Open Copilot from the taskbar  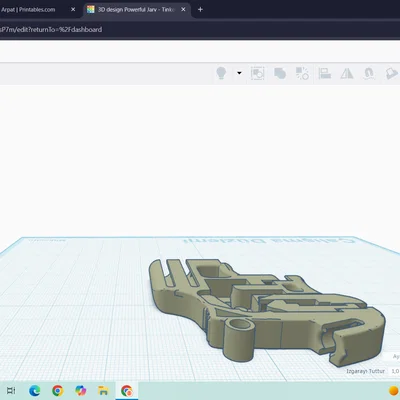tap(81, 390)
